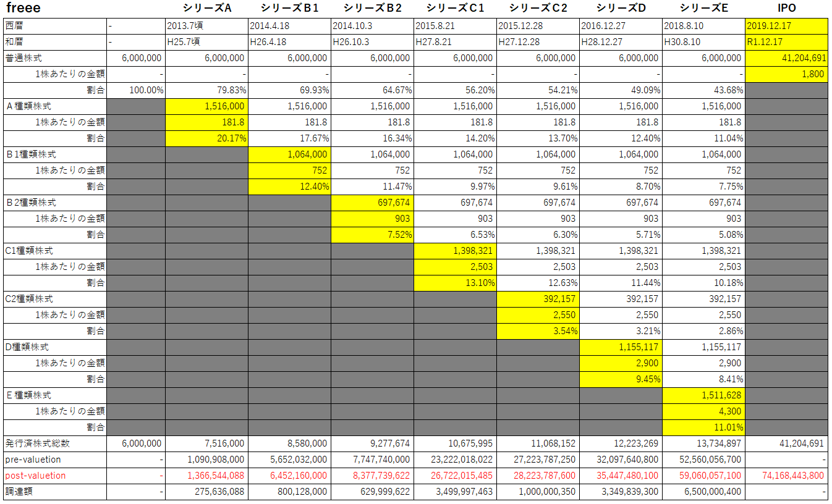This screenshot has height=504, width=832.
Task: Click the シリーズC1 column header
Action: tap(455, 9)
